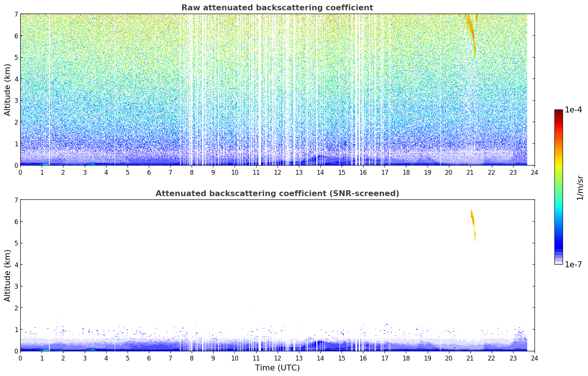Select the "Altitude (km)" label of the raw plot
588x376 pixels.
coord(8,90)
